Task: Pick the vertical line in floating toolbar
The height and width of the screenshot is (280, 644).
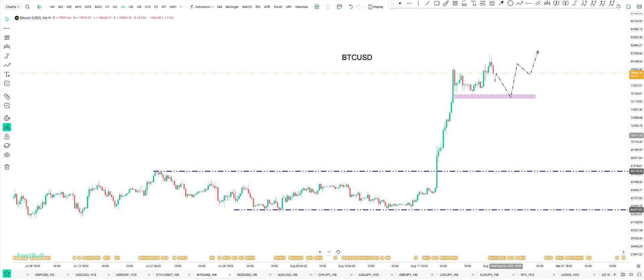Action: point(418,3)
